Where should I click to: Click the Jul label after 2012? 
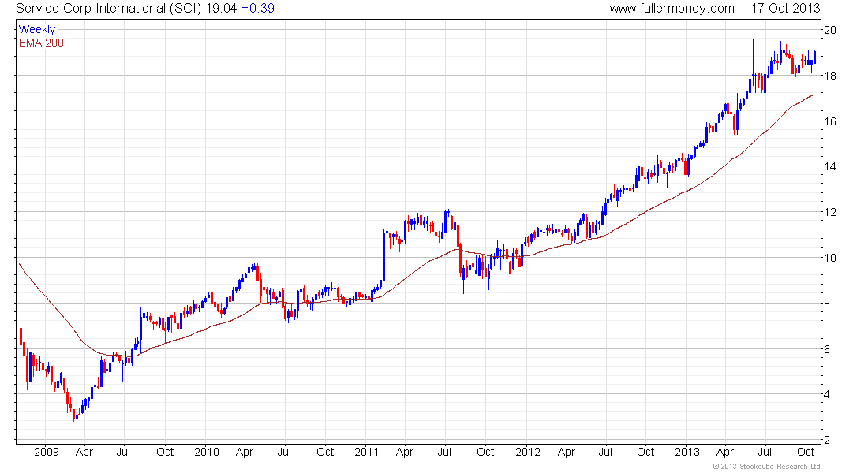pyautogui.click(x=605, y=452)
